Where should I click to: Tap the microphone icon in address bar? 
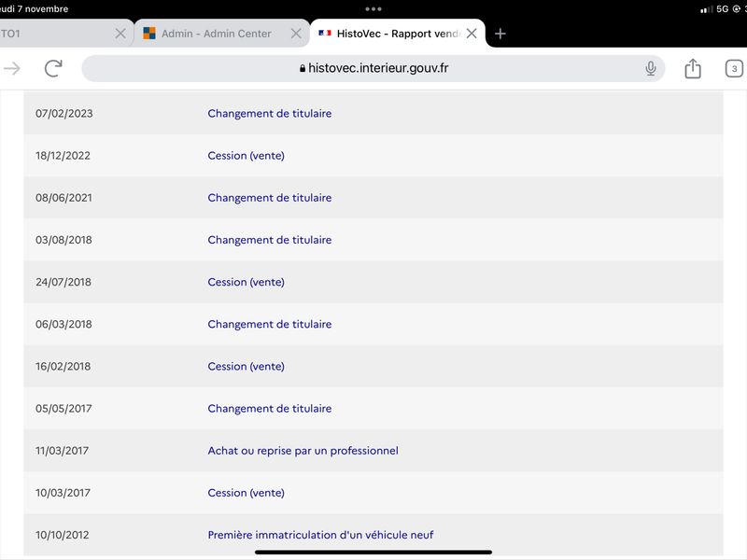(650, 68)
